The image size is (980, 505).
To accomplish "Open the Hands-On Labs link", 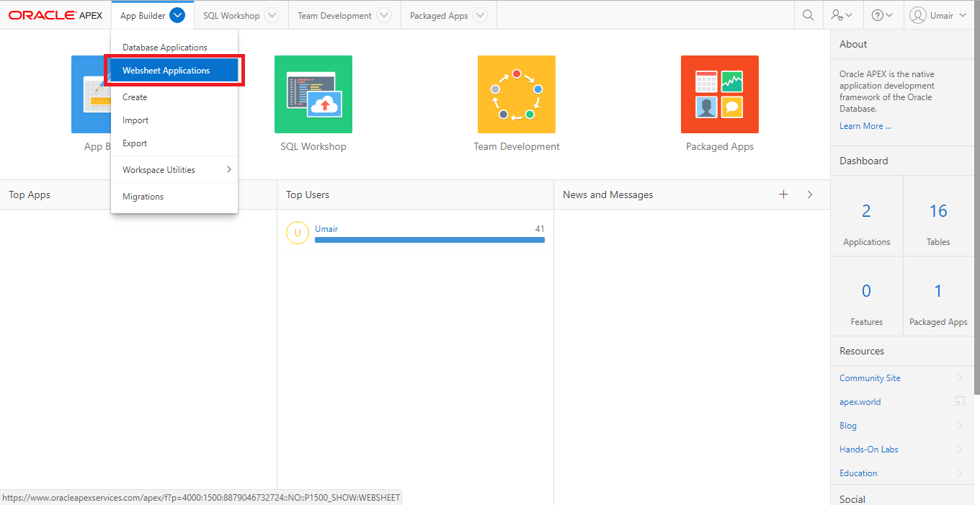I will click(869, 450).
